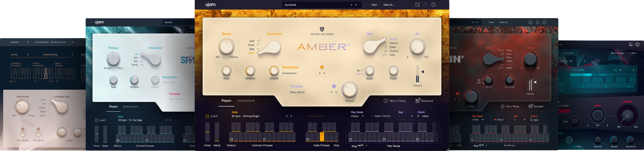The height and width of the screenshot is (151, 644).
Task: Click highlighted orange Style Phrases key in Amber
Action: 322,137
